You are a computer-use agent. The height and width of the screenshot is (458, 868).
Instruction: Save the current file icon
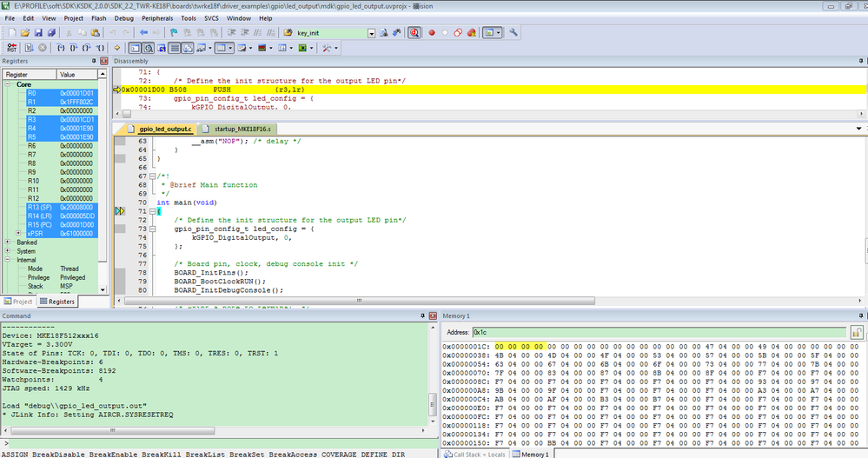(38, 33)
